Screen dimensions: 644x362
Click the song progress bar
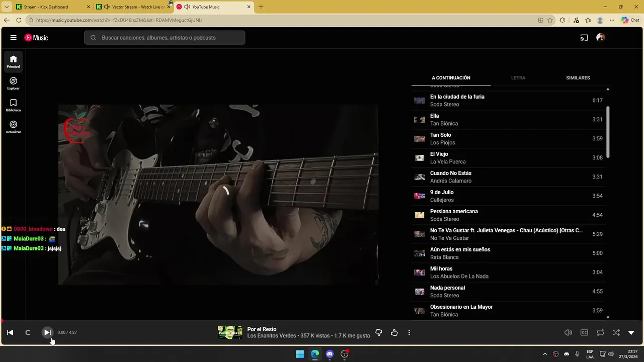tap(322, 321)
